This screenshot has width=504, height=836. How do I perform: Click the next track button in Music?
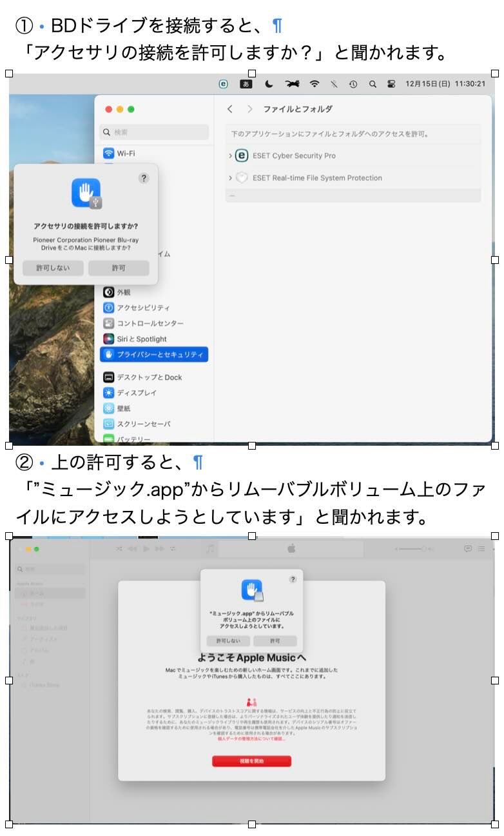[159, 548]
